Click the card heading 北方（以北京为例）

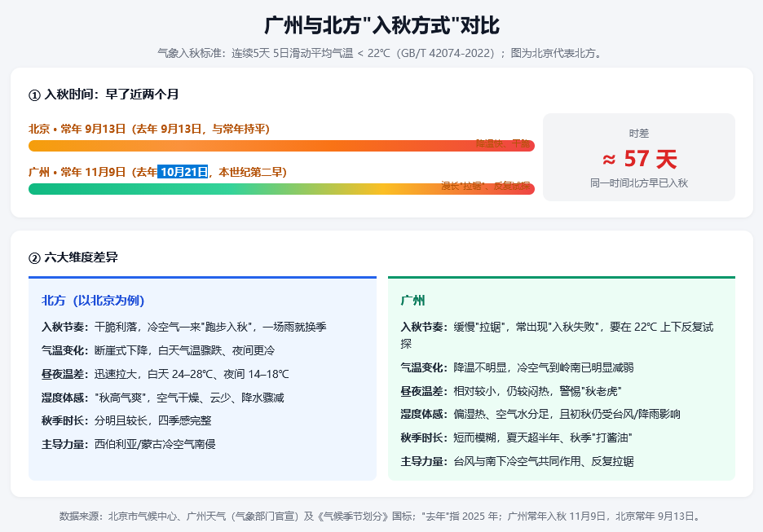point(93,301)
